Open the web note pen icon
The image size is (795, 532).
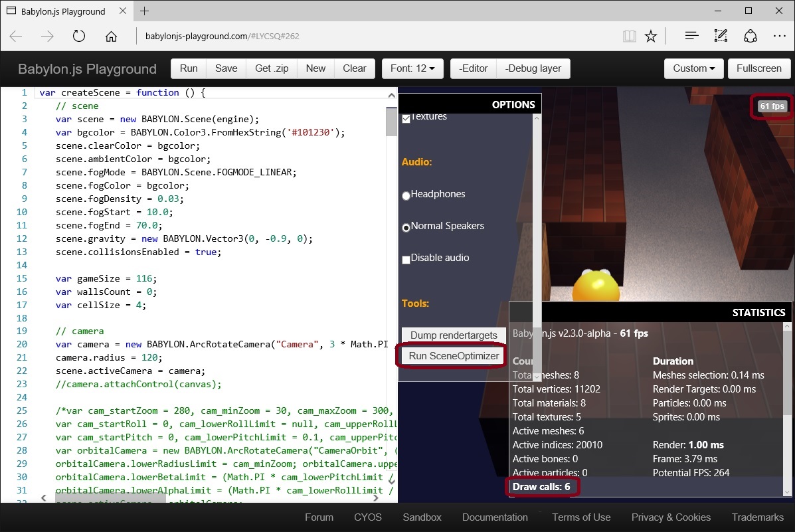pos(721,35)
